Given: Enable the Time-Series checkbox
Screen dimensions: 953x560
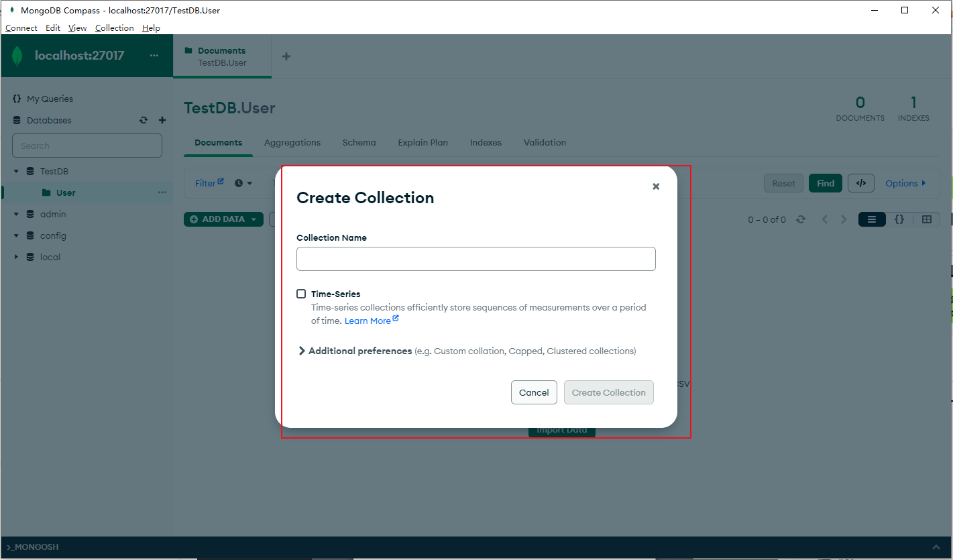Looking at the screenshot, I should pos(301,294).
